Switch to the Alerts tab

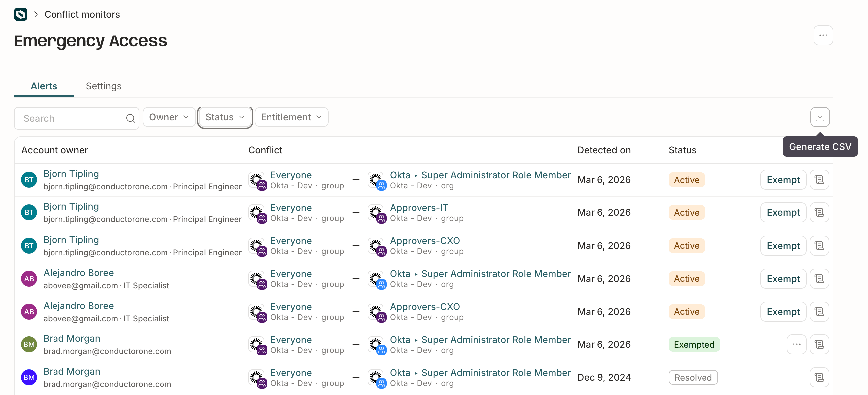pyautogui.click(x=44, y=86)
